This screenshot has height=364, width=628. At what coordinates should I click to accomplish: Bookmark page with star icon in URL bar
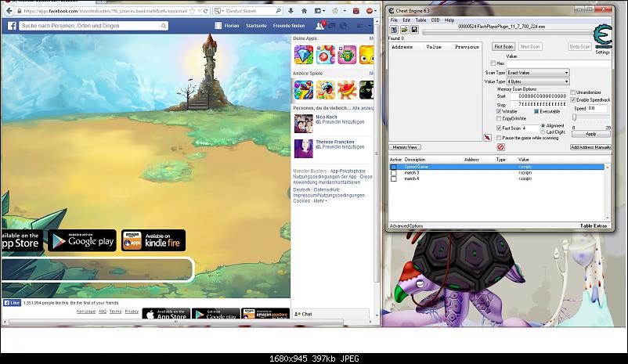coord(193,11)
